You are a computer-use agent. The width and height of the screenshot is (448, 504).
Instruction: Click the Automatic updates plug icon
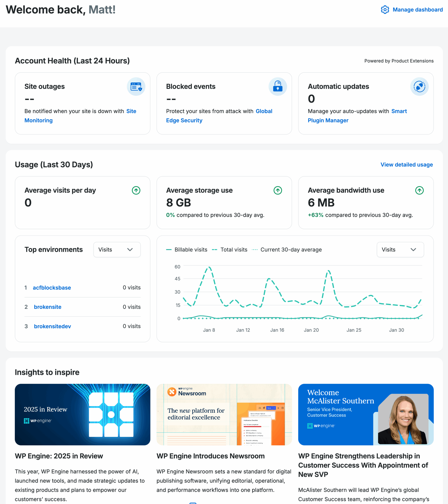[x=419, y=87]
